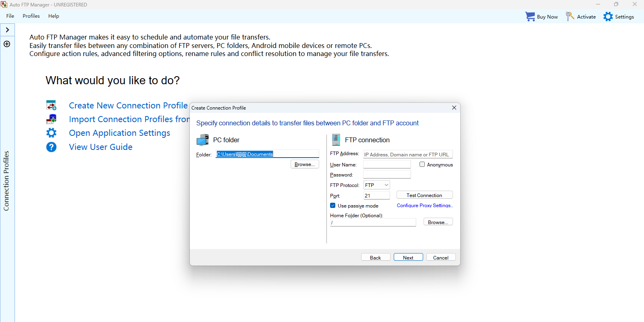
Task: Click the FTP Address input field
Action: tap(408, 154)
